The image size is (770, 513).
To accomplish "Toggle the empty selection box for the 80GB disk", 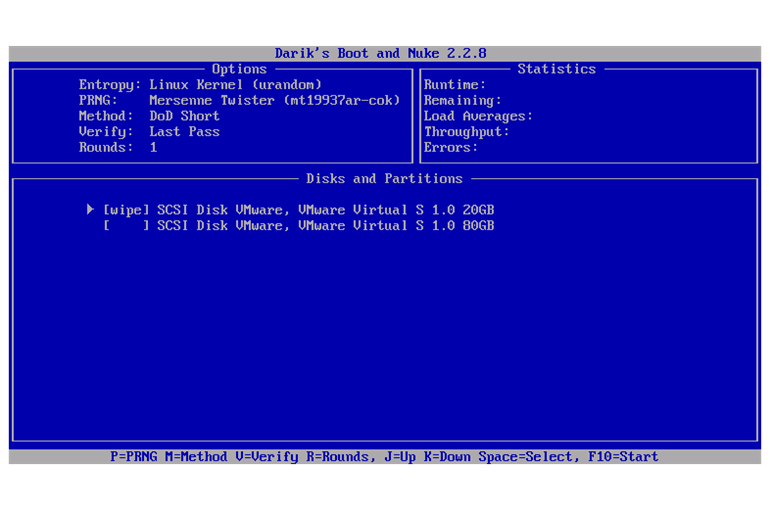I will tap(126, 226).
